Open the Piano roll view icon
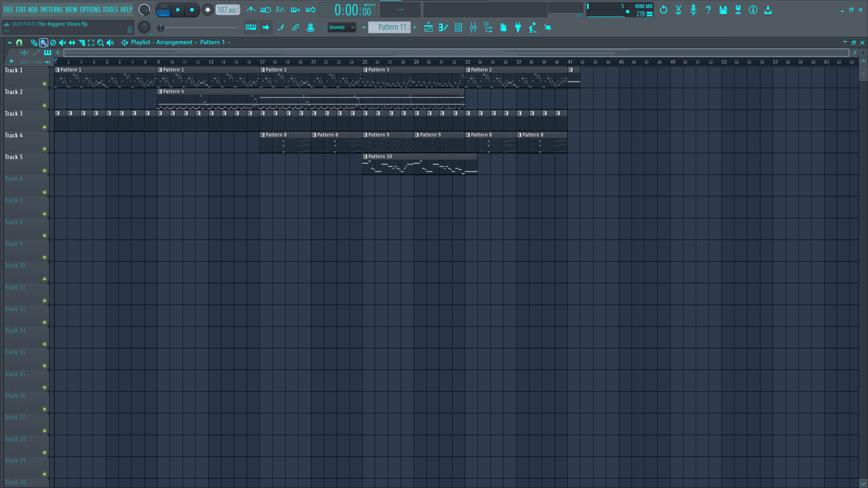The image size is (868, 488). point(443,28)
